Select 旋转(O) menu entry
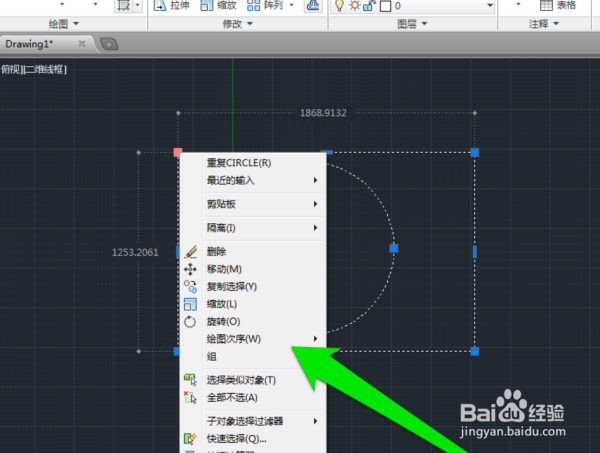The image size is (600, 453). [253, 322]
